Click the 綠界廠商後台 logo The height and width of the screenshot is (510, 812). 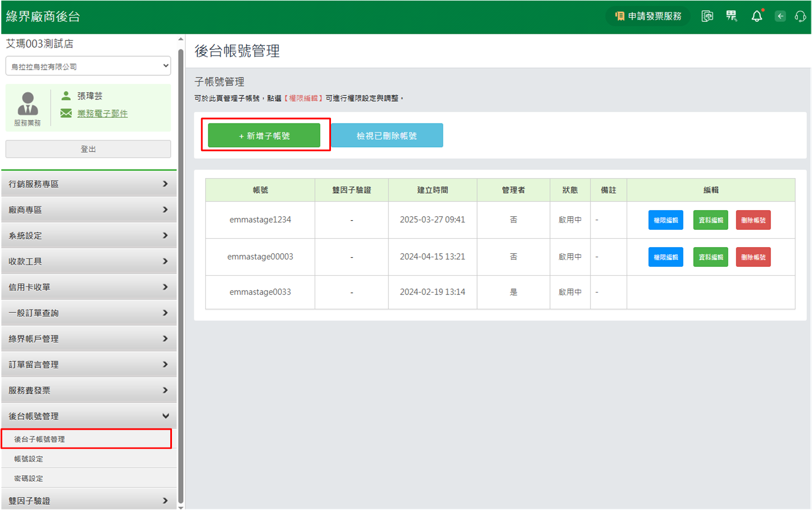coord(43,16)
